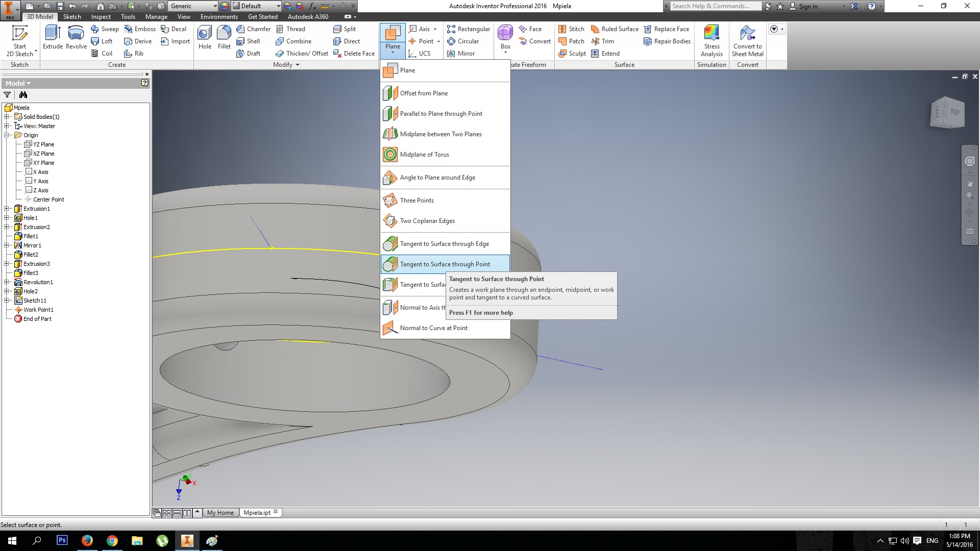Image resolution: width=980 pixels, height=551 pixels.
Task: Open the Default appearance dropdown
Action: coord(278,6)
